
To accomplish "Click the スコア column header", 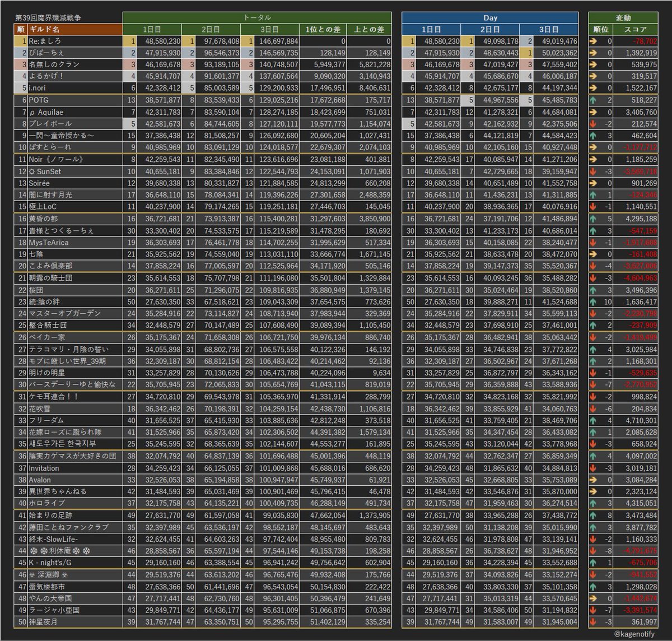I will [x=635, y=29].
